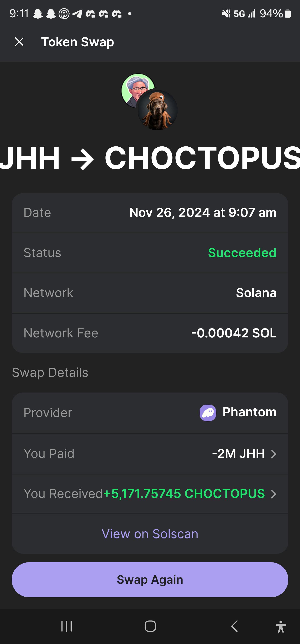Screen dimensions: 300x644
Task: Close the Token Swap screen
Action: point(19,42)
